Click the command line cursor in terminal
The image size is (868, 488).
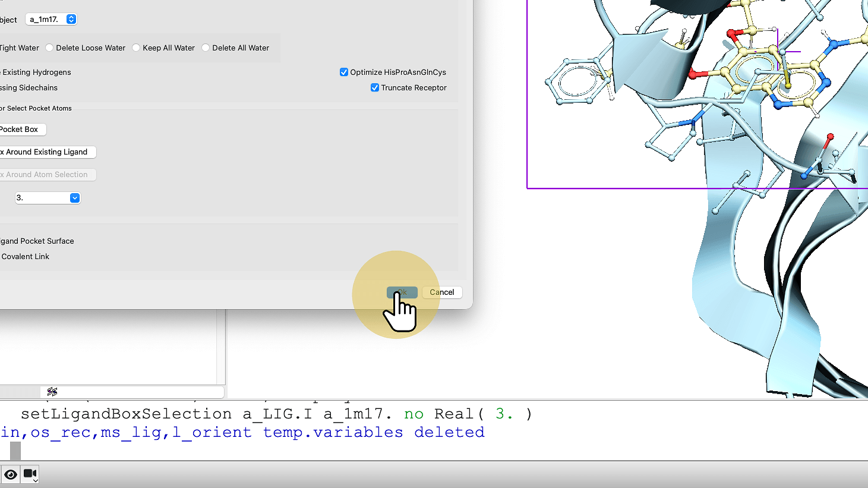15,451
